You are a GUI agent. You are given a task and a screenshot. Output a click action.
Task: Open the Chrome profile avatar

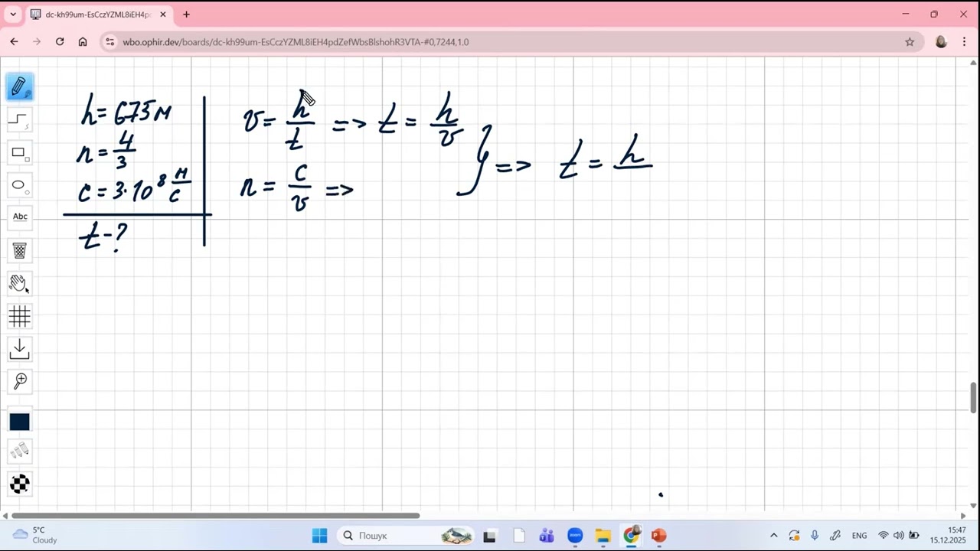click(941, 42)
